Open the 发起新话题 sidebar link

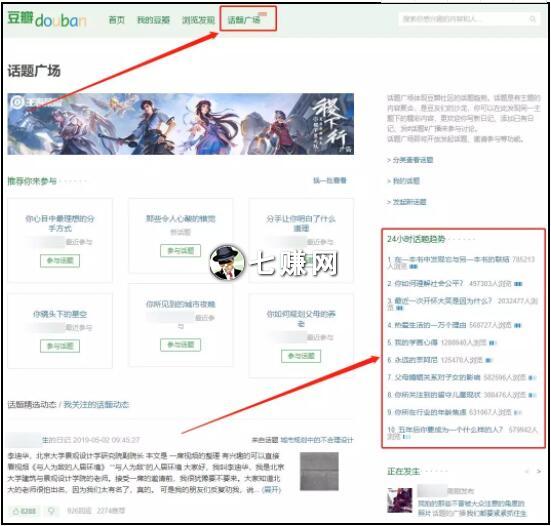409,202
